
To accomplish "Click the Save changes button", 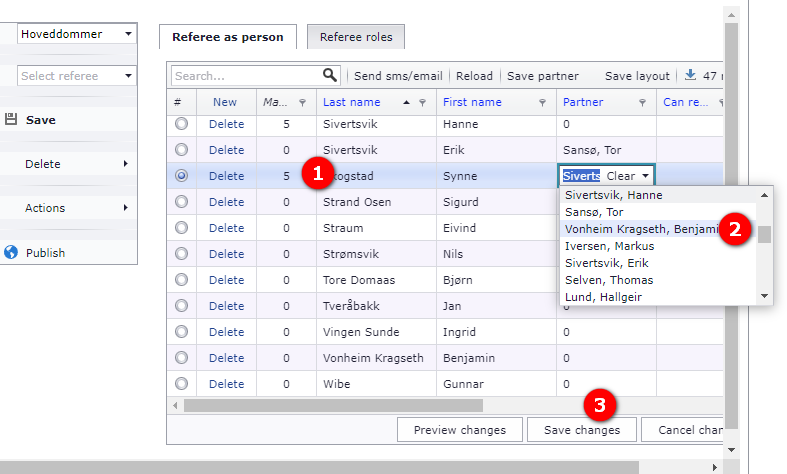I will [582, 430].
